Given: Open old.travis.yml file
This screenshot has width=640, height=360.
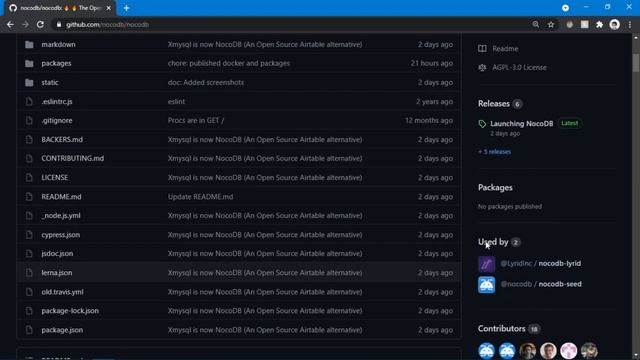Looking at the screenshot, I should pos(62,292).
